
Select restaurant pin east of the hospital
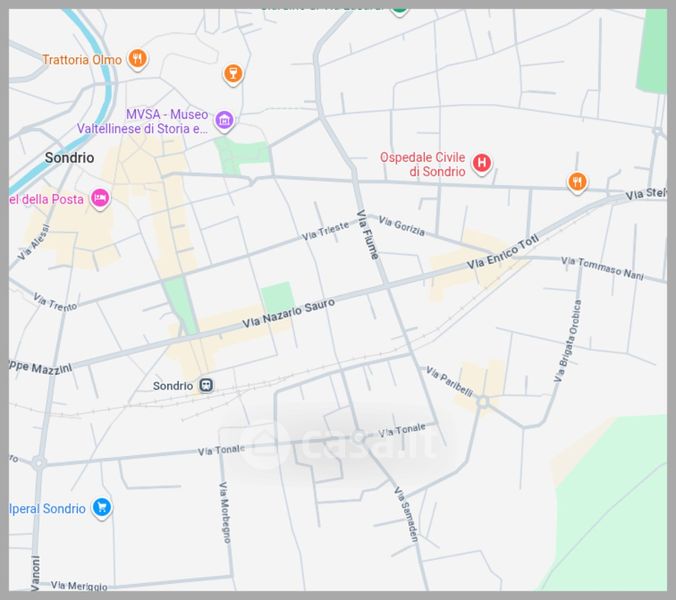577,181
